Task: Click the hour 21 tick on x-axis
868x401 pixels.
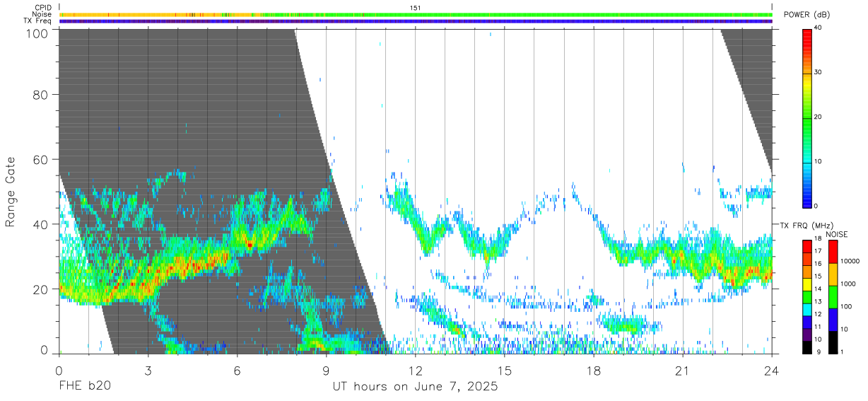Action: (683, 371)
